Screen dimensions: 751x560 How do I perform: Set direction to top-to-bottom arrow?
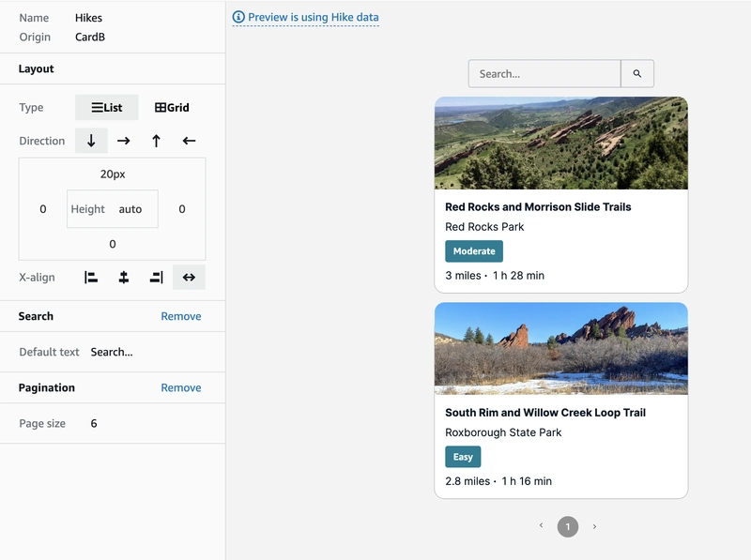tap(91, 141)
